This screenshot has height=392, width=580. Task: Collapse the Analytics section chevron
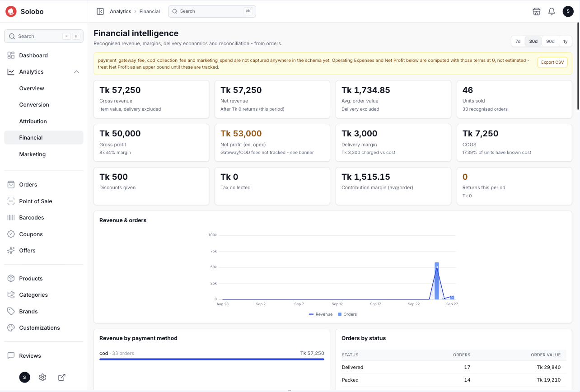77,72
